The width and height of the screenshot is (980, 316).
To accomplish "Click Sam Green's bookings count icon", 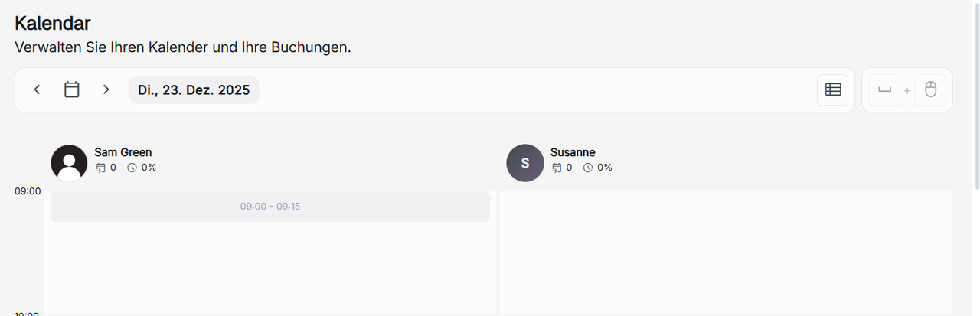I will (100, 168).
